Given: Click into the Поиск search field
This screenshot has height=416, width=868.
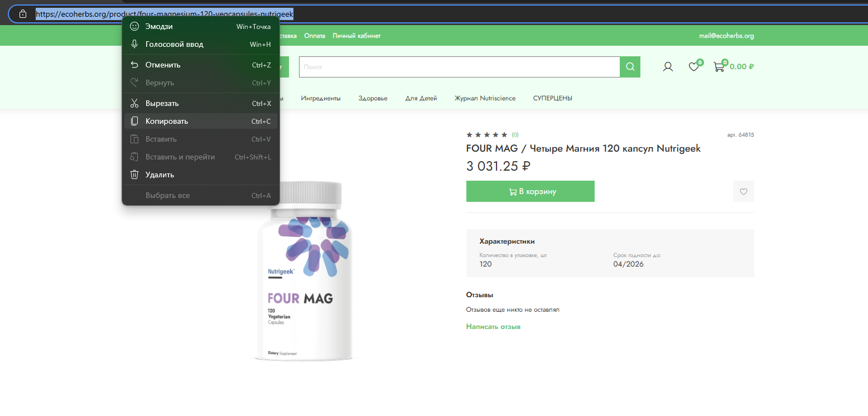Looking at the screenshot, I should [x=459, y=67].
